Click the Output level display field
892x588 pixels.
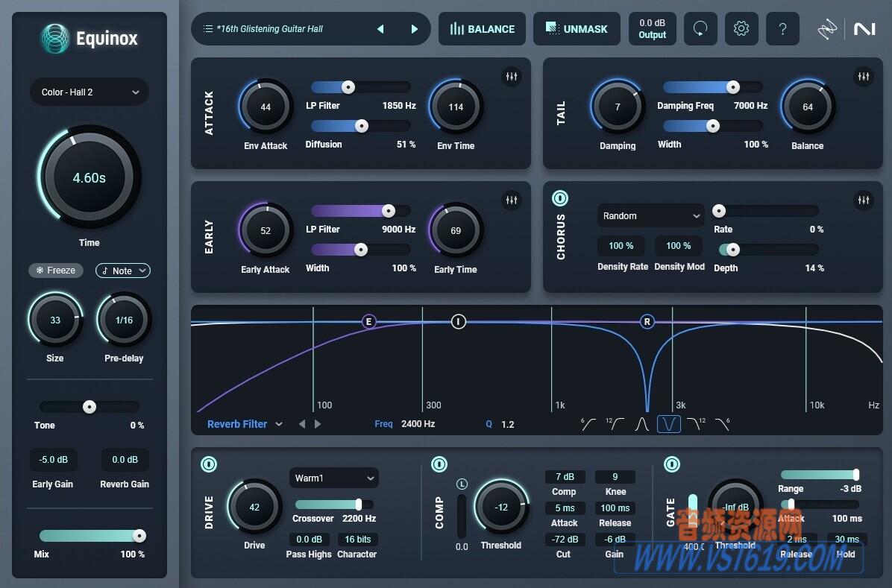click(653, 28)
